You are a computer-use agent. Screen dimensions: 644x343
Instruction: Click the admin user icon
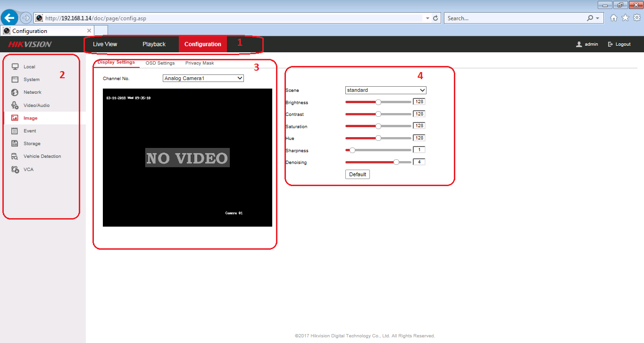pyautogui.click(x=579, y=44)
